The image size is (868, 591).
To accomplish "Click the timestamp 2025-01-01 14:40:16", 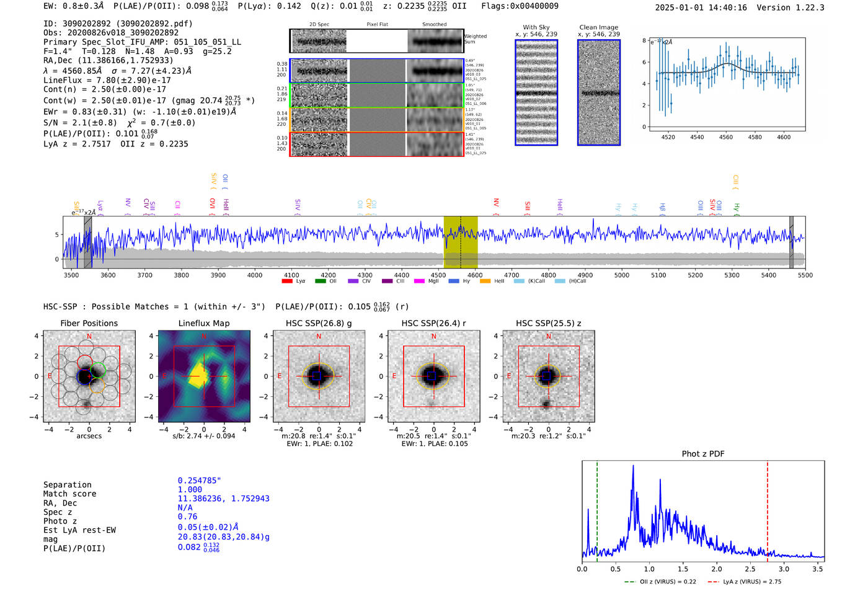I will pos(701,7).
